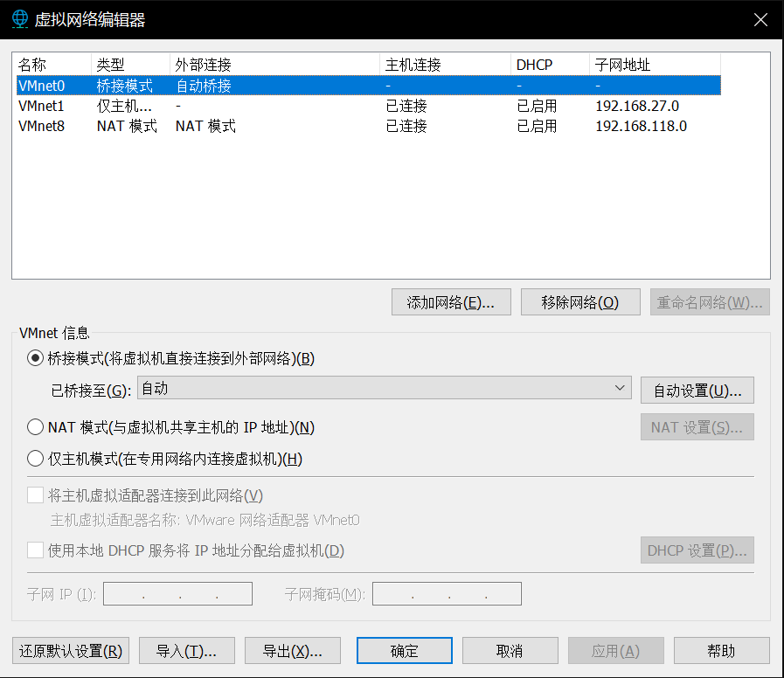This screenshot has height=678, width=784.
Task: Click the 导入(T)... button
Action: click(x=186, y=651)
